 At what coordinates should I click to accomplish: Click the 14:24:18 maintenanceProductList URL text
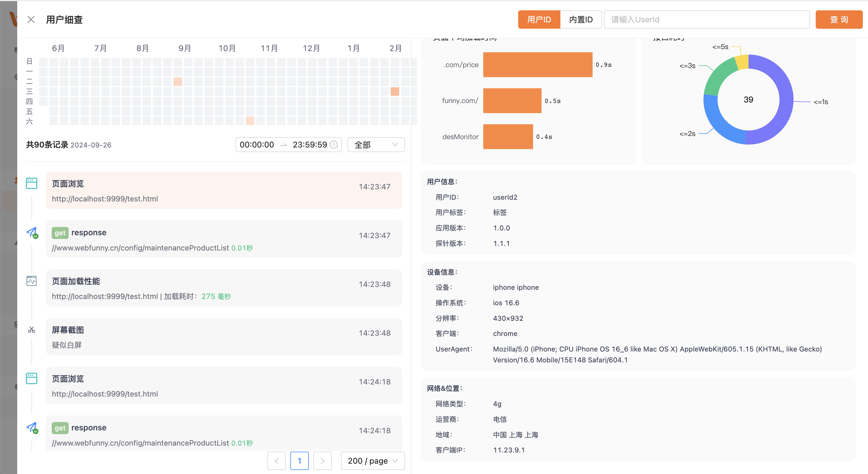click(140, 443)
